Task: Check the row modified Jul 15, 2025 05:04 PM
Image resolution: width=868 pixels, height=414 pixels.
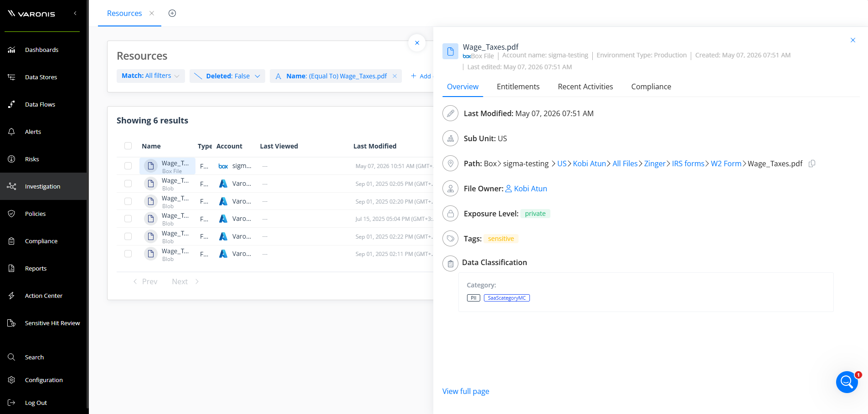Action: 128,219
